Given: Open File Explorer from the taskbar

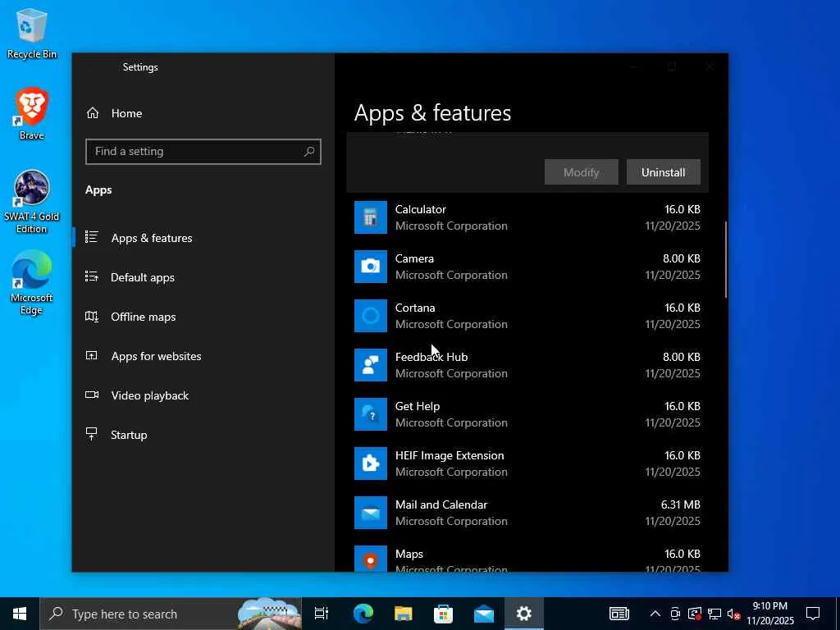Looking at the screenshot, I should 404,614.
